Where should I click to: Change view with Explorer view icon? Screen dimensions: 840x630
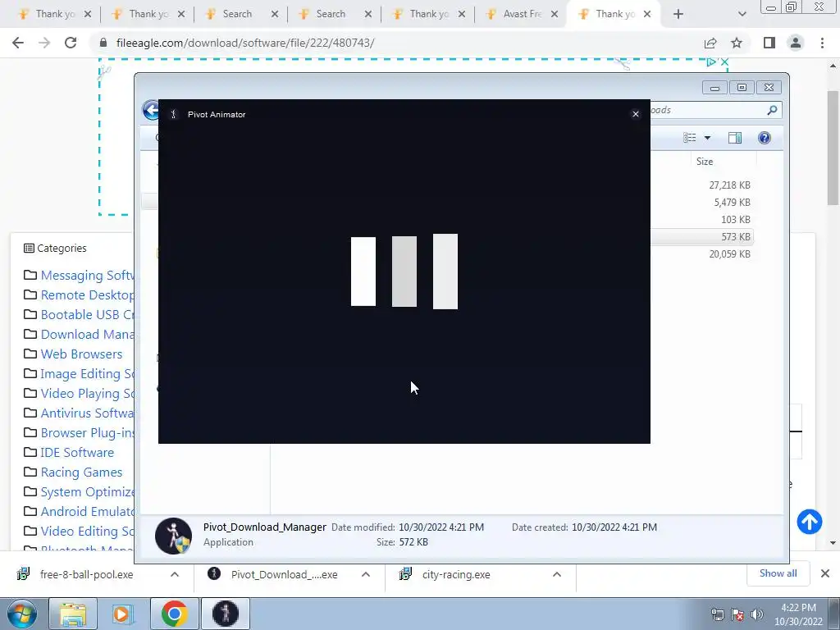690,138
